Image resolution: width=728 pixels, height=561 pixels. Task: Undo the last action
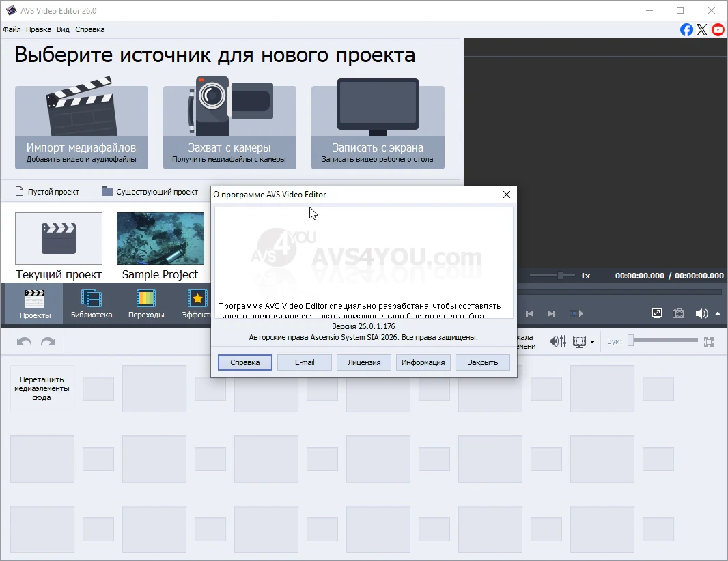tap(24, 342)
